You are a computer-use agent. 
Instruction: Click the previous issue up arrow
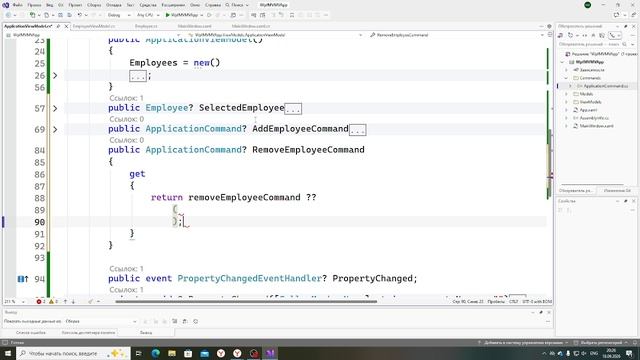pyautogui.click(x=65, y=302)
